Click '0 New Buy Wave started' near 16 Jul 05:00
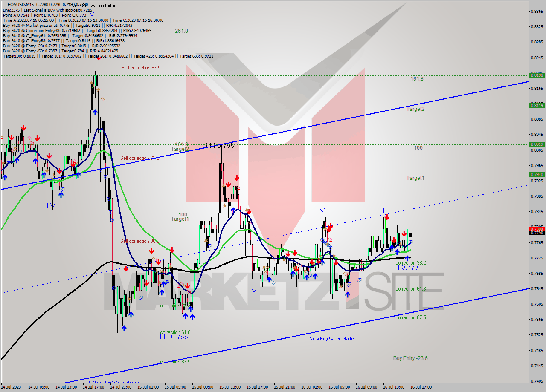 click(x=331, y=339)
